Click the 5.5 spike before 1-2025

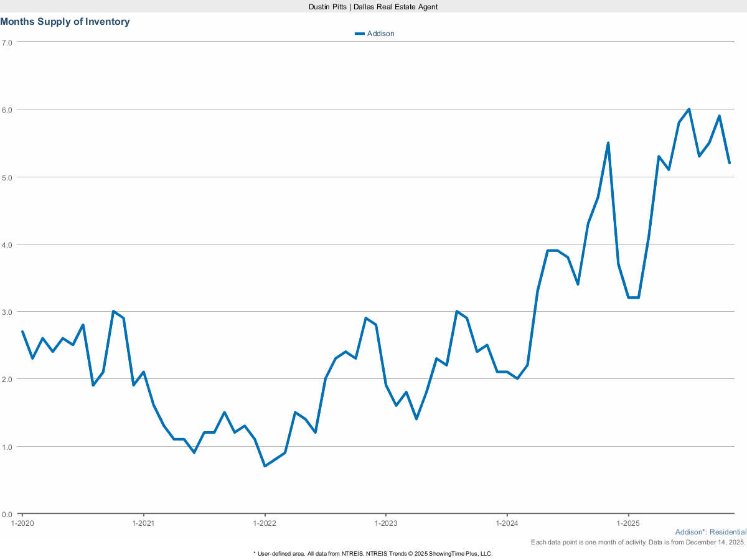pos(608,142)
